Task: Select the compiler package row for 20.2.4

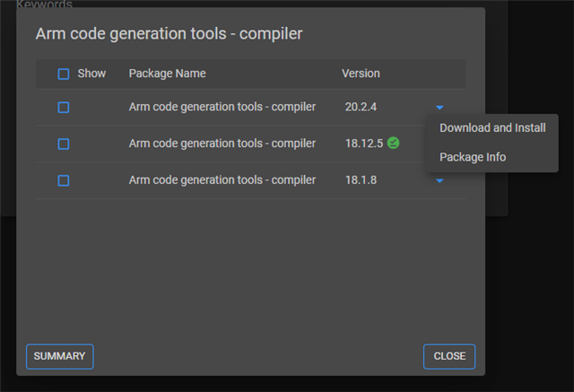Action: 251,108
